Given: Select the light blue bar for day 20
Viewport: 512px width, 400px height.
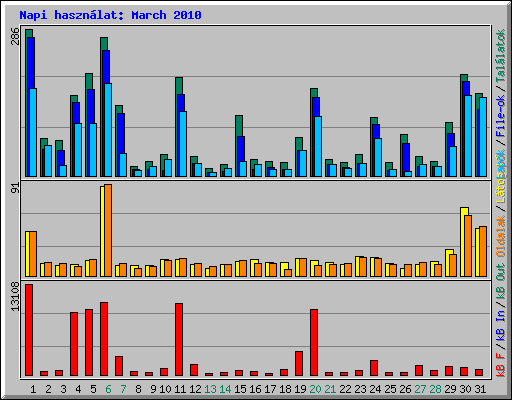Looking at the screenshot, I should (318, 146).
